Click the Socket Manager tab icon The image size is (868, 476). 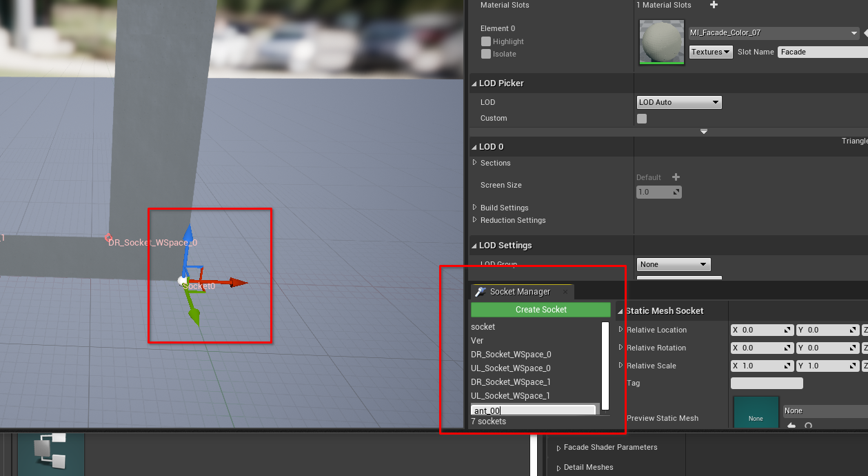point(481,292)
